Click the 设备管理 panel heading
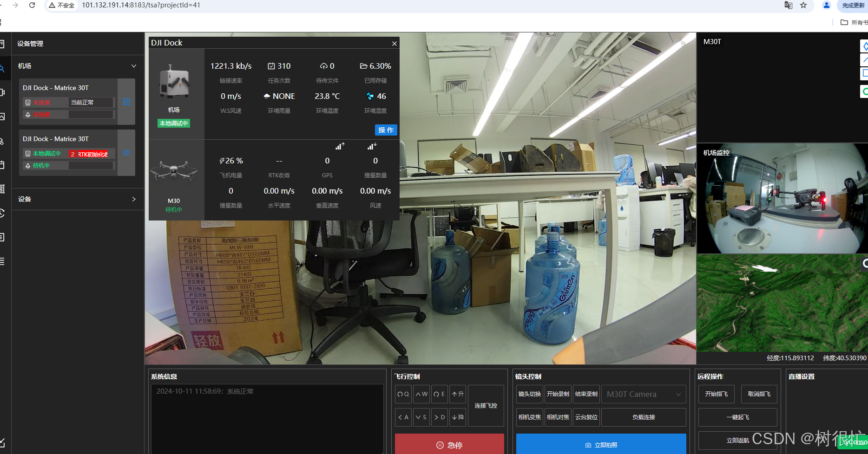 click(x=30, y=44)
